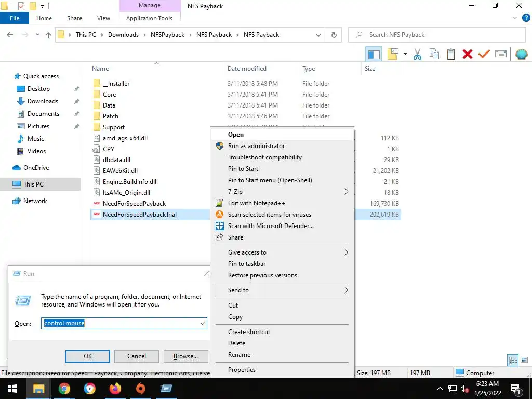The height and width of the screenshot is (399, 532).
Task: Click the orange checkmark Properties toolbar icon
Action: click(484, 54)
